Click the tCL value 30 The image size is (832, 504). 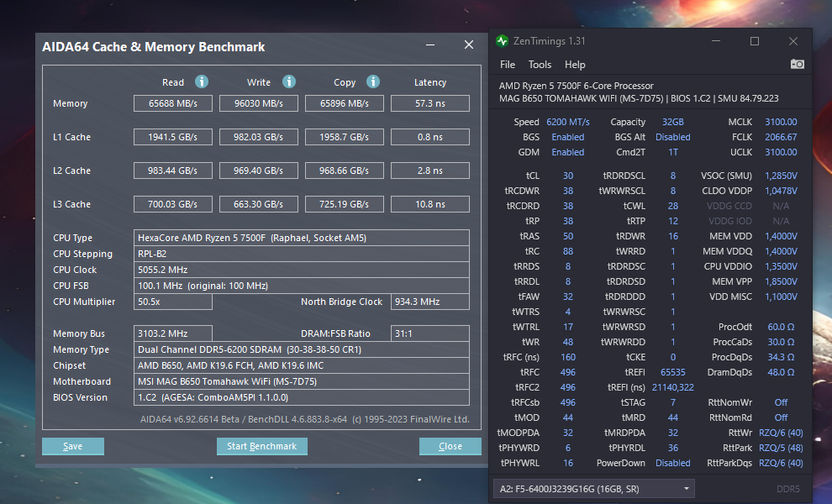(x=568, y=176)
